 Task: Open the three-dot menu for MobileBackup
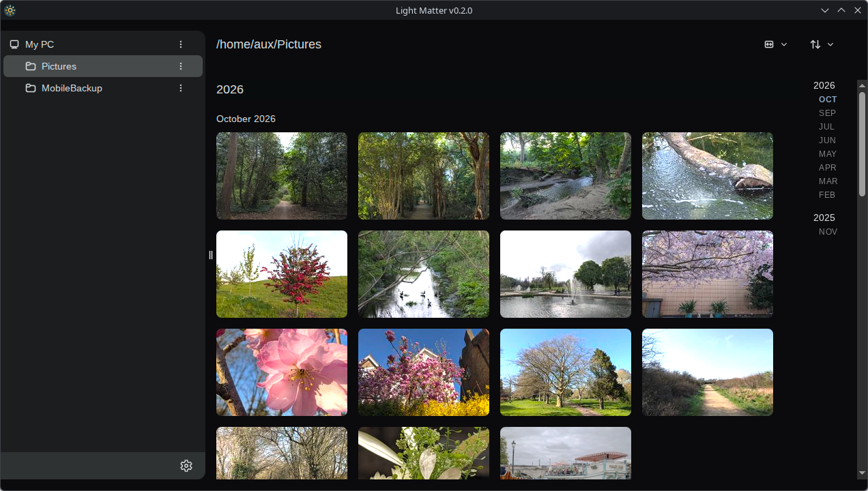click(x=181, y=88)
